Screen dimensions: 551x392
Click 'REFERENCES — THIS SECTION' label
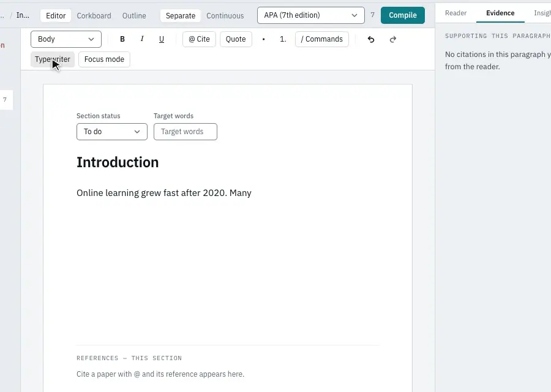[129, 358]
